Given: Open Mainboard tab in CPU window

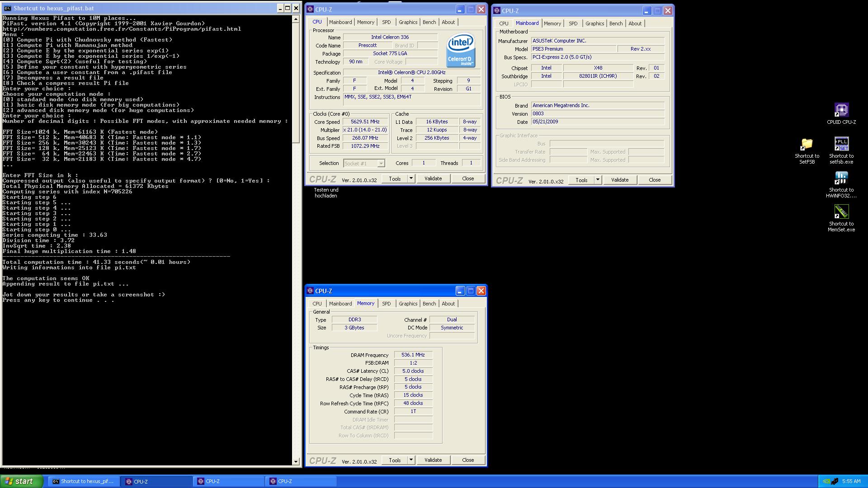Looking at the screenshot, I should coord(340,22).
